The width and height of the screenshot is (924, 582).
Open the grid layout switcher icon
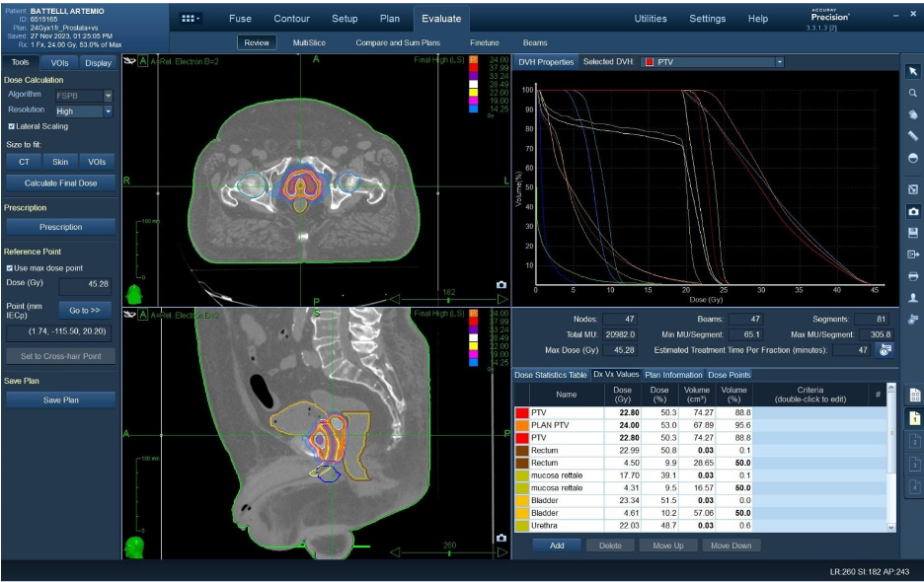tap(191, 19)
